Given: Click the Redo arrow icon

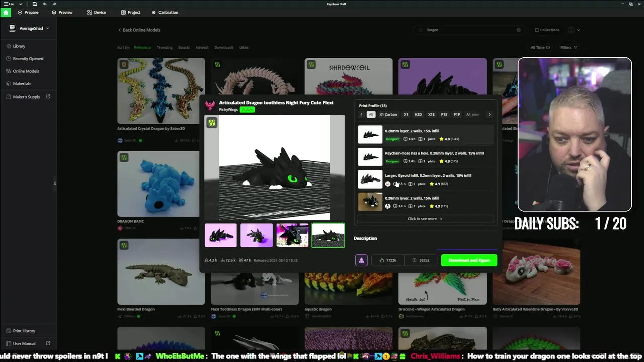Looking at the screenshot, I should click(54, 4).
